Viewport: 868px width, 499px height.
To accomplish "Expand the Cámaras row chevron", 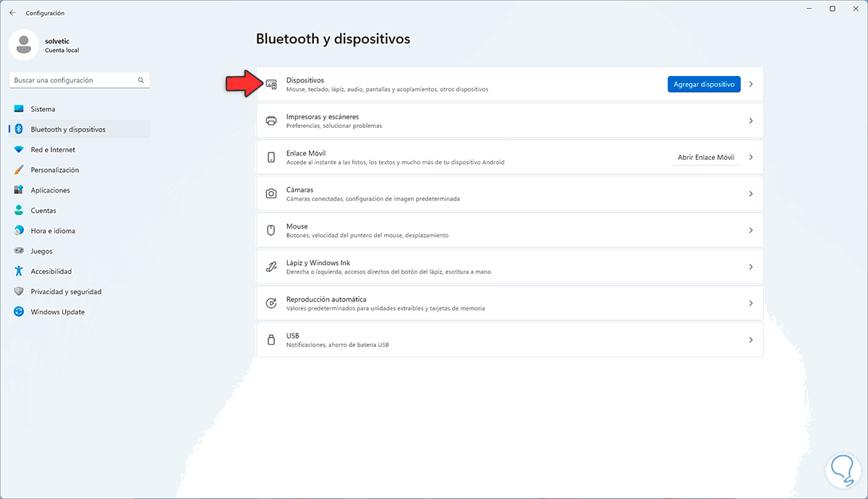I will point(751,194).
